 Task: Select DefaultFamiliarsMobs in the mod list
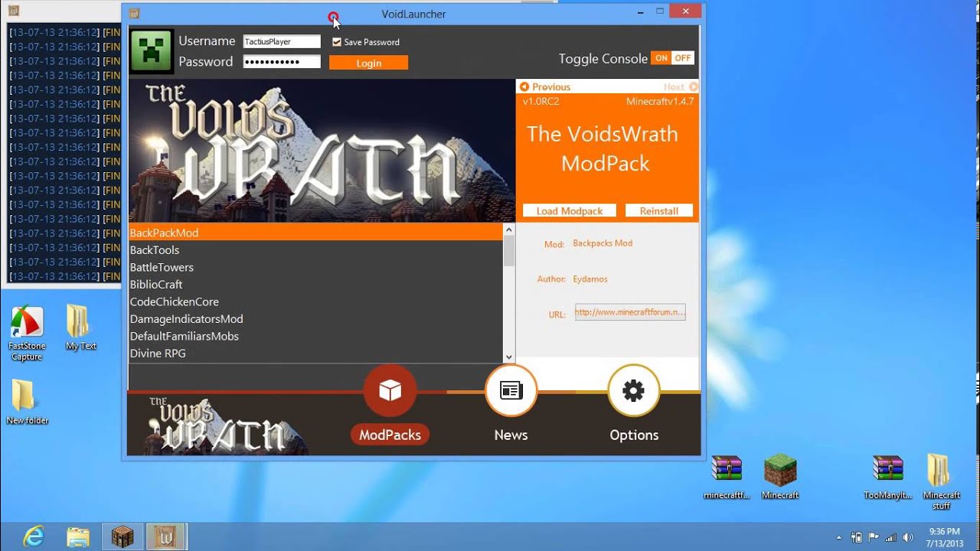(315, 336)
